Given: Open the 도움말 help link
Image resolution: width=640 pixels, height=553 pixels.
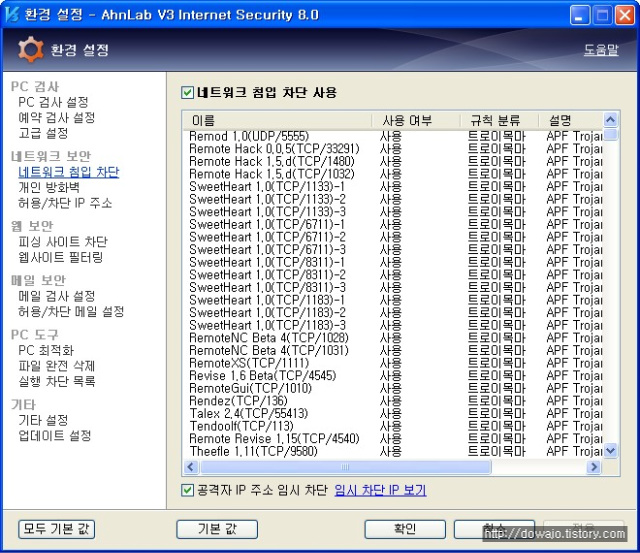Looking at the screenshot, I should point(601,50).
